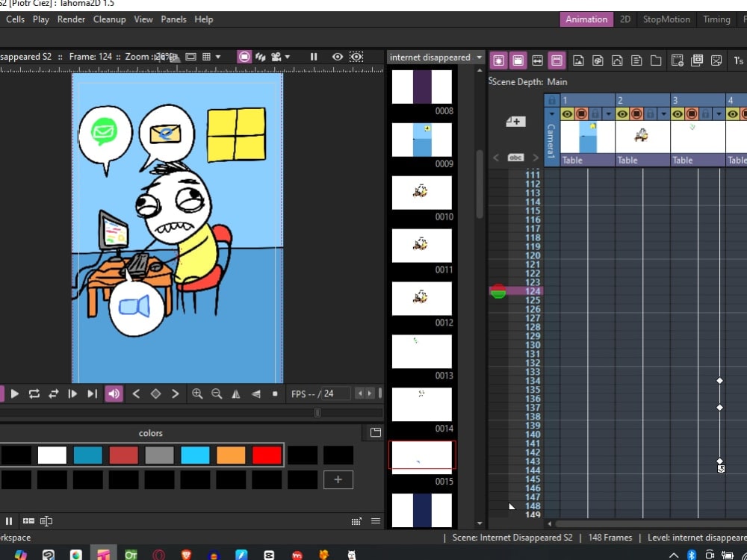
Task: Toggle the 3D View icon
Action: tap(260, 57)
